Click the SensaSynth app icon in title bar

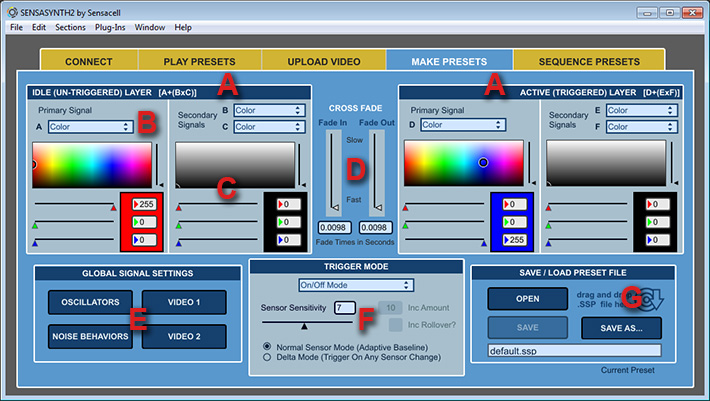(12, 12)
